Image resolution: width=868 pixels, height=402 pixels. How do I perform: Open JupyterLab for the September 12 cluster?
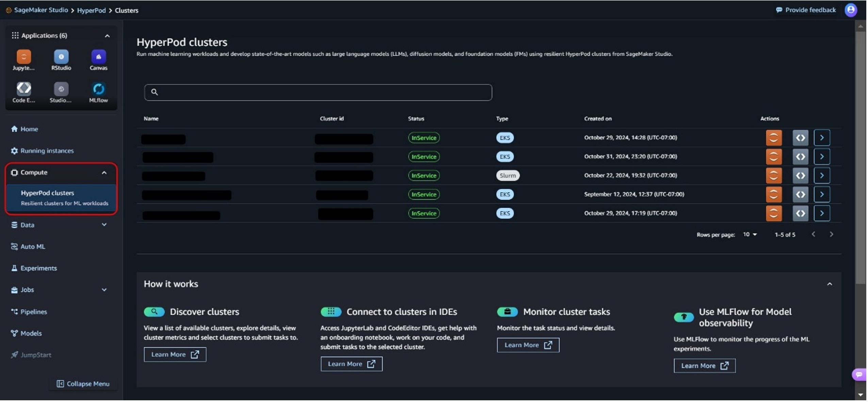(x=774, y=195)
